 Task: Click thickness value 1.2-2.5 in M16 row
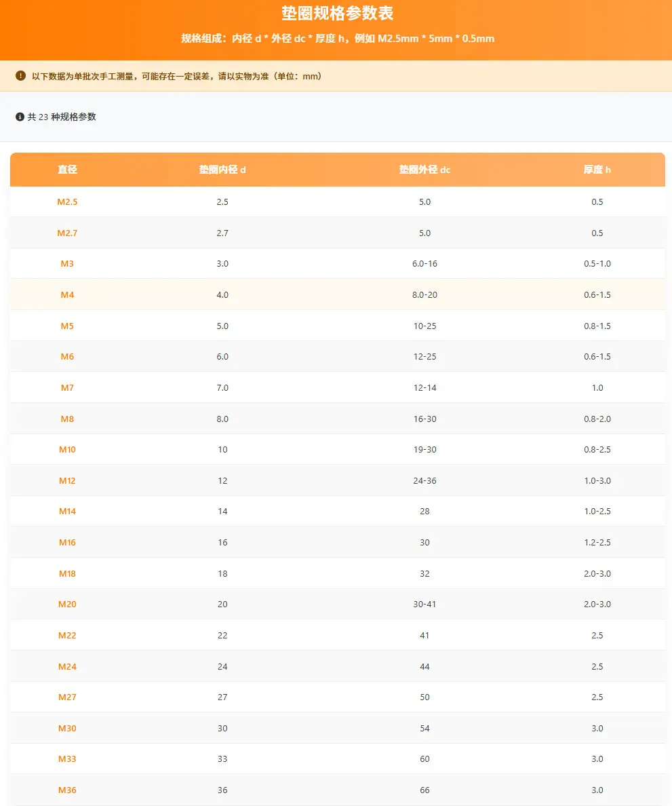pyautogui.click(x=597, y=542)
